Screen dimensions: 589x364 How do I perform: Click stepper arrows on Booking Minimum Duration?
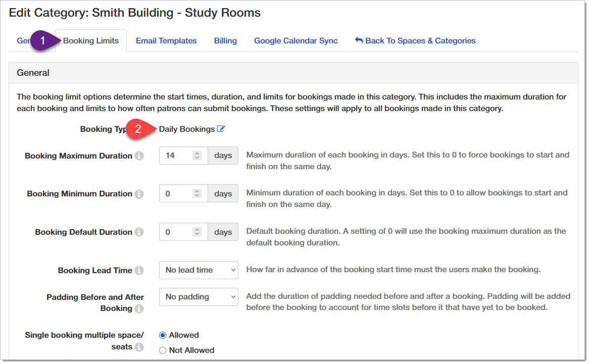[197, 194]
